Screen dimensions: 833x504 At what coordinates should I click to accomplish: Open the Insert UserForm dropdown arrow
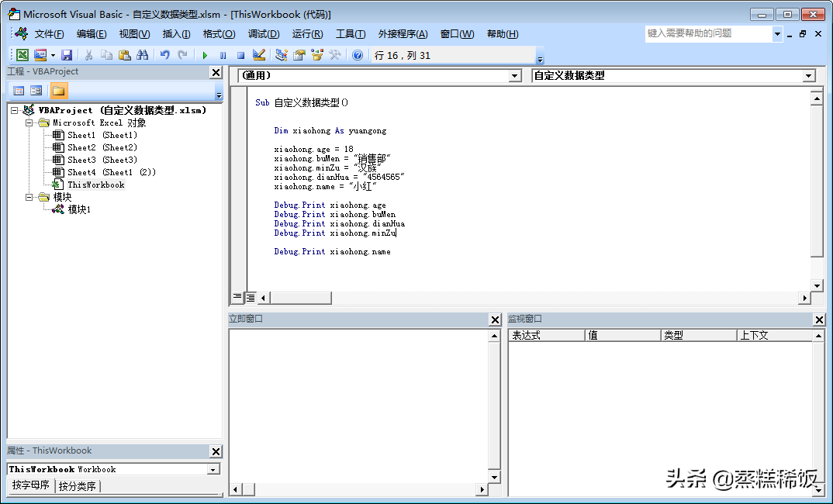(53, 54)
